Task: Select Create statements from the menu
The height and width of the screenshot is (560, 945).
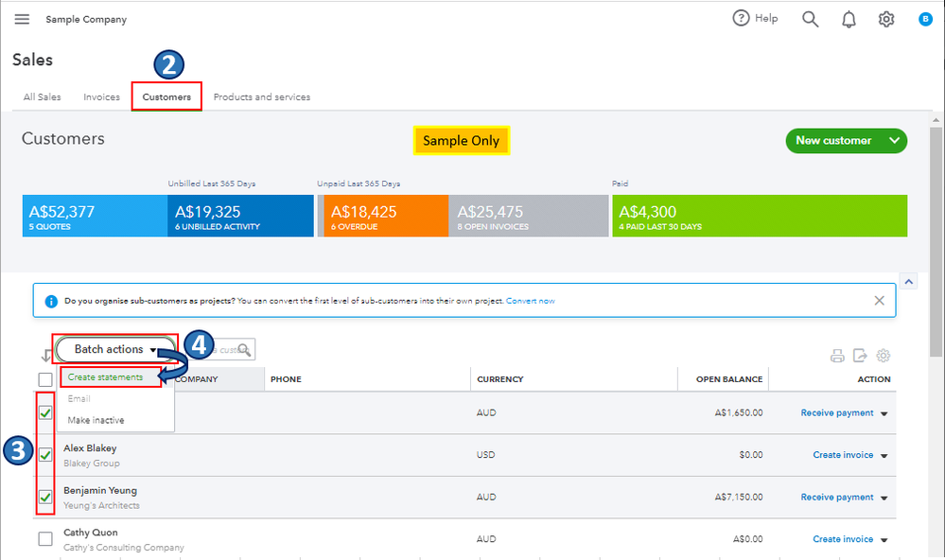Action: (105, 377)
